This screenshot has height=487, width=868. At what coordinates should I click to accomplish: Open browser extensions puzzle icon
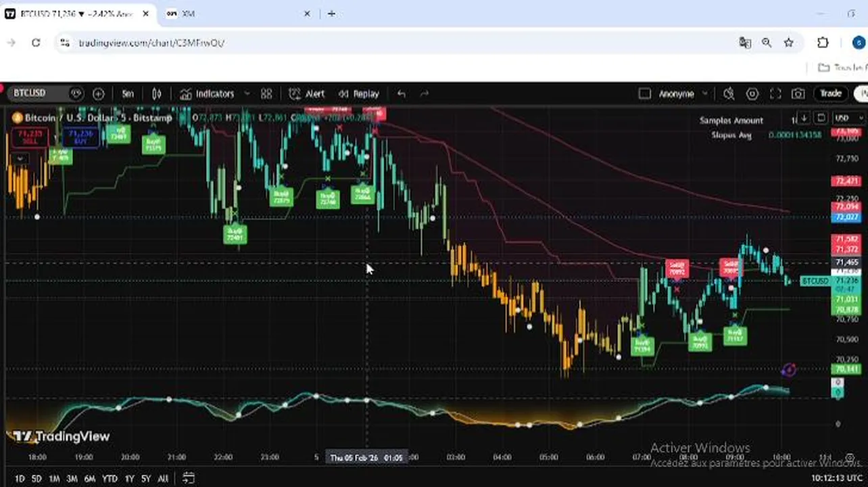click(x=823, y=43)
